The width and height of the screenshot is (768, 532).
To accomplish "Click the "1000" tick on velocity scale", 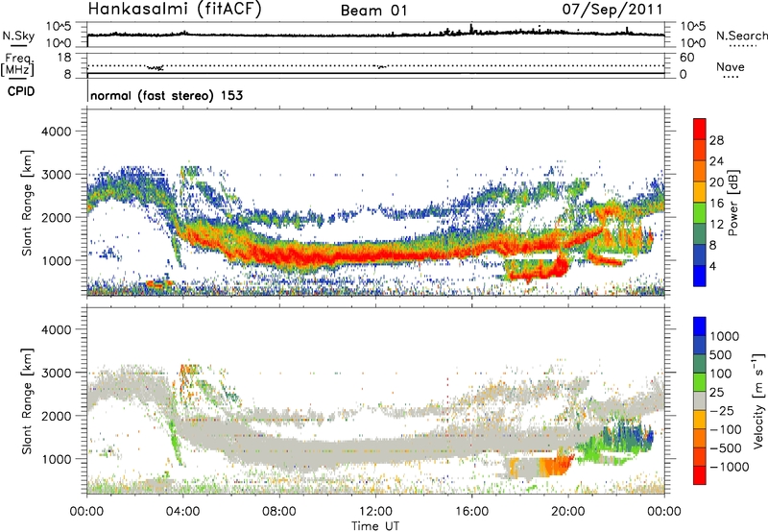I will 724,336.
